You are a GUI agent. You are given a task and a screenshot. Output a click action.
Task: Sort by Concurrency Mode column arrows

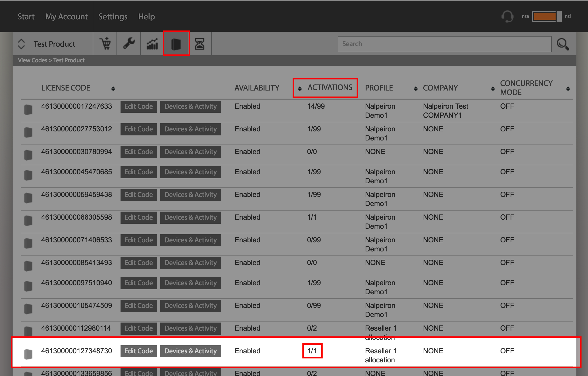(568, 89)
